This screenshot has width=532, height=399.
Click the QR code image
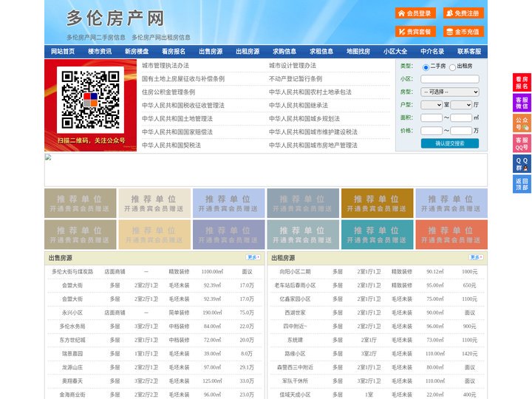pos(90,100)
